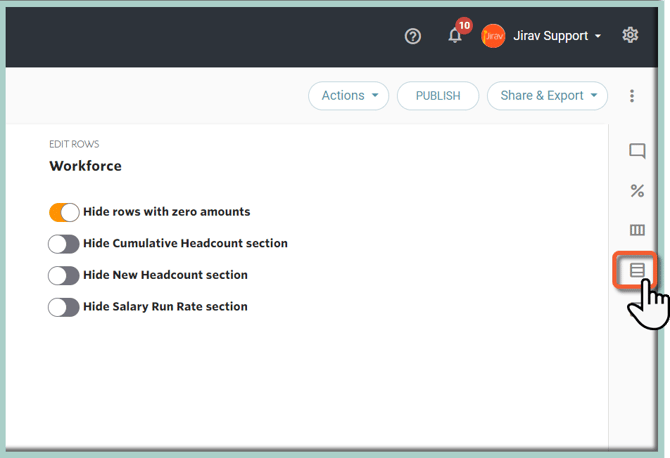670x458 pixels.
Task: Open the vertical three-dot more menu
Action: (632, 96)
